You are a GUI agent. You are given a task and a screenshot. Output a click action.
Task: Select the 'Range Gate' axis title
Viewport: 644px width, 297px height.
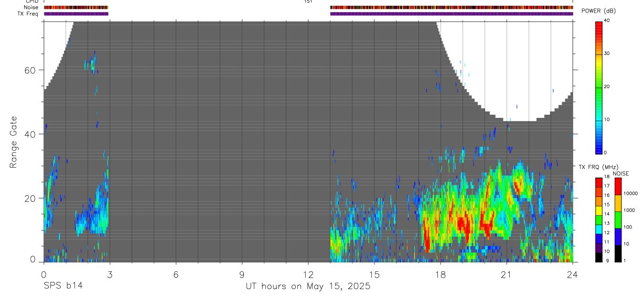pos(14,142)
